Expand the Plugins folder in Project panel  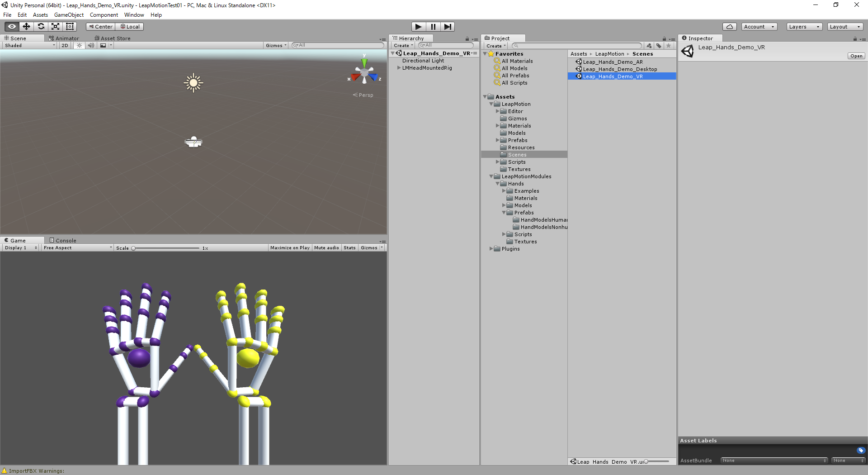pyautogui.click(x=492, y=248)
